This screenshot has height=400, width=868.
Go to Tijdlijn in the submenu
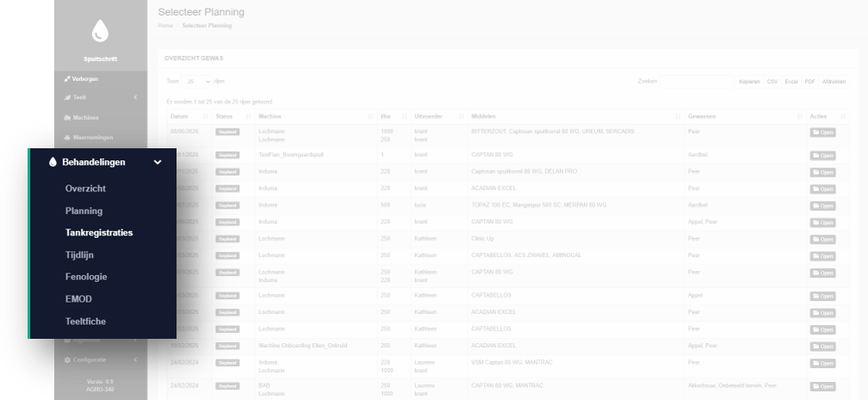click(x=79, y=255)
